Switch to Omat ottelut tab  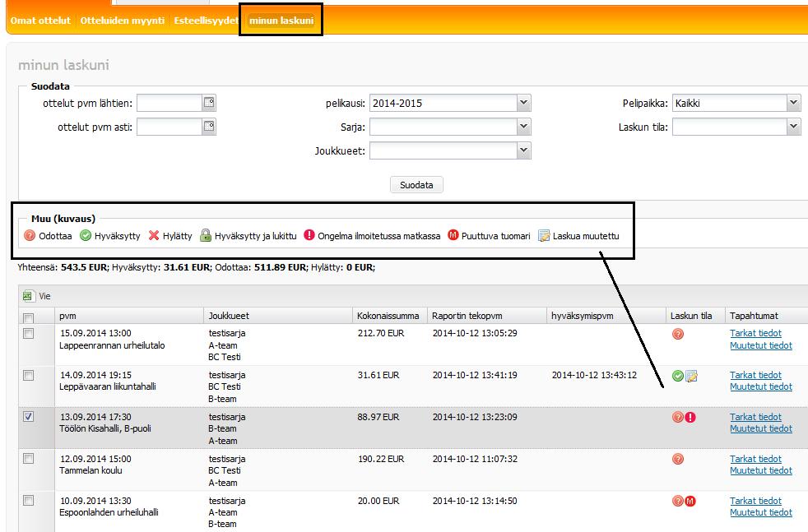coord(40,21)
